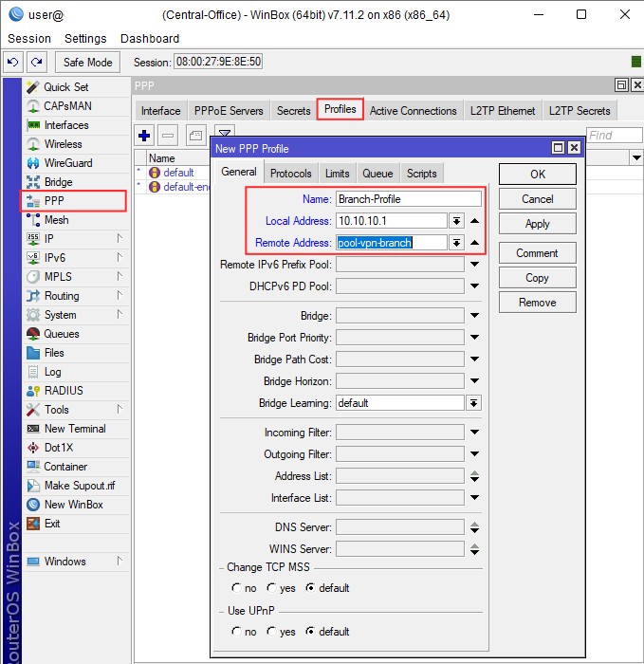Open WireGuard from the sidebar
Image resolution: width=644 pixels, height=664 pixels.
[x=66, y=163]
